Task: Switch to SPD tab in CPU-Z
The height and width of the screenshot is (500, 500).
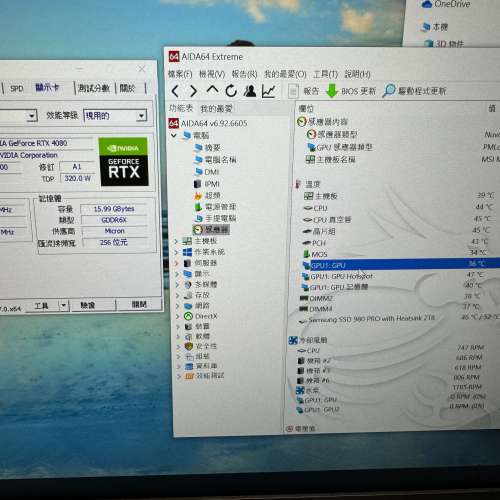Action: (x=16, y=88)
